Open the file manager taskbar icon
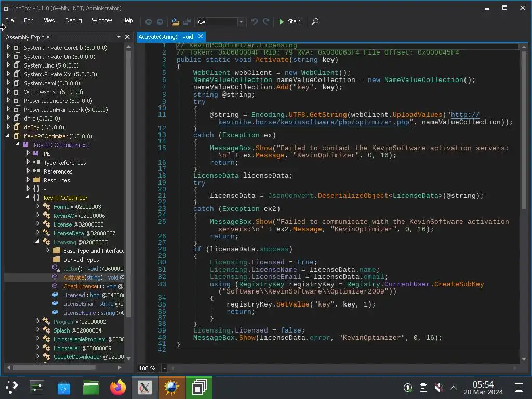 pos(90,387)
